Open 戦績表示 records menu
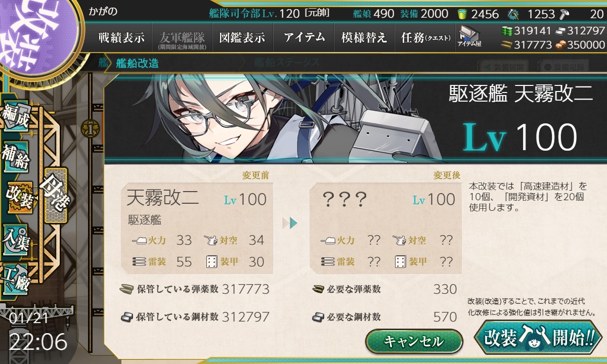The image size is (607, 364). tap(121, 37)
